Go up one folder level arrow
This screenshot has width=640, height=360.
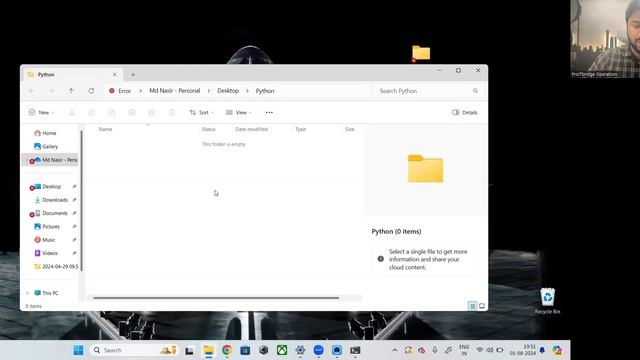click(x=71, y=91)
